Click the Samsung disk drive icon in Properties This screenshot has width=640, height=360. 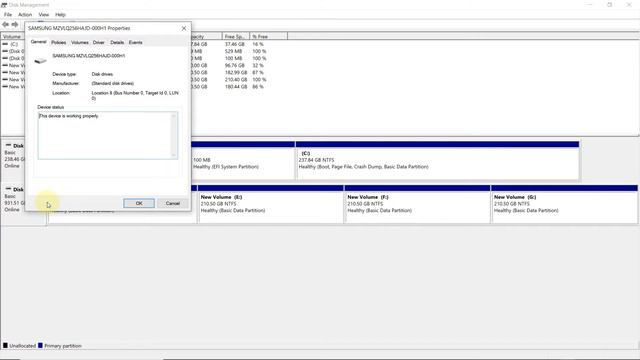click(40, 61)
